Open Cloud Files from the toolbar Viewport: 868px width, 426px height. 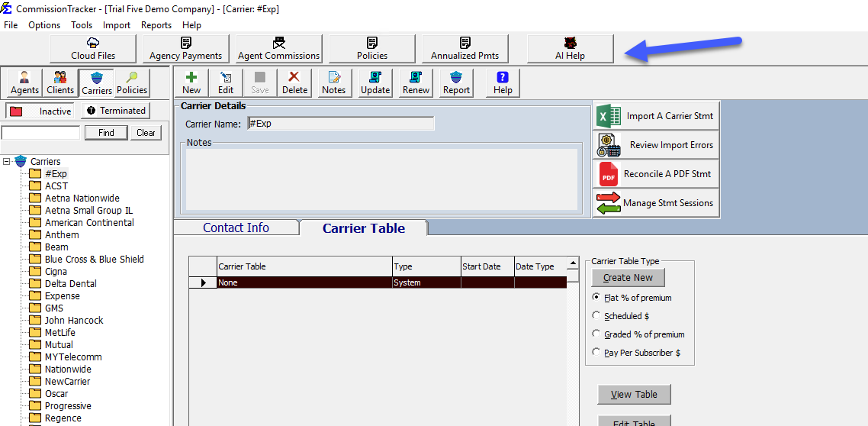(93, 48)
